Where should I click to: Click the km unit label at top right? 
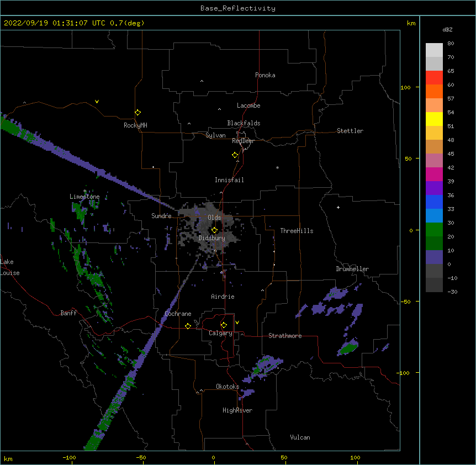411,23
